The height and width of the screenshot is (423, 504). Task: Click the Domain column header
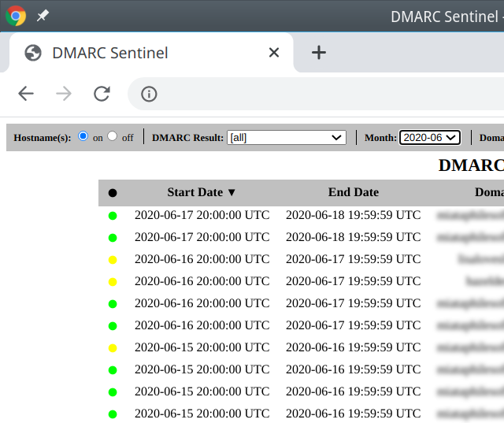click(488, 192)
